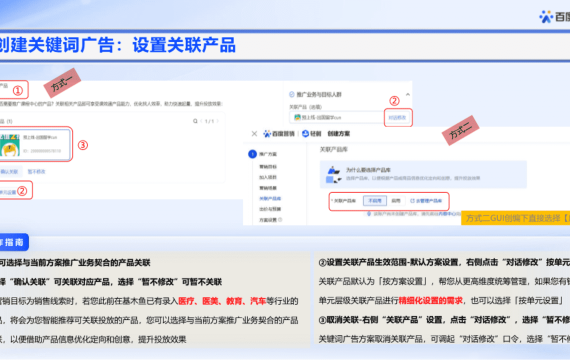Click the 为什么要选择产品库 heading text
The width and height of the screenshot is (570, 360).
pyautogui.click(x=368, y=170)
